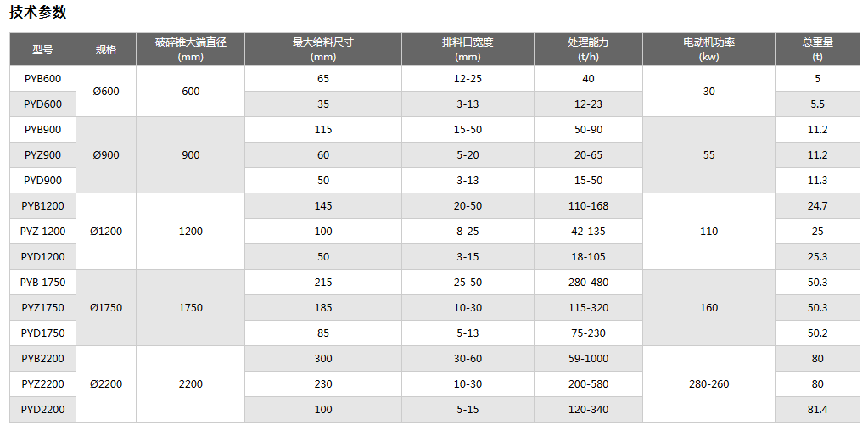Select the Ø2200 specification cell
The image size is (868, 431).
[106, 383]
